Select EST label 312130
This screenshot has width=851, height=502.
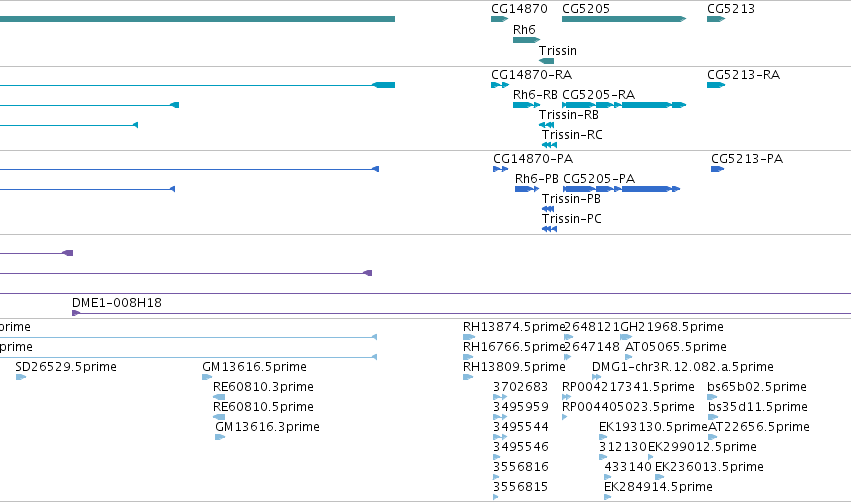click(x=623, y=448)
